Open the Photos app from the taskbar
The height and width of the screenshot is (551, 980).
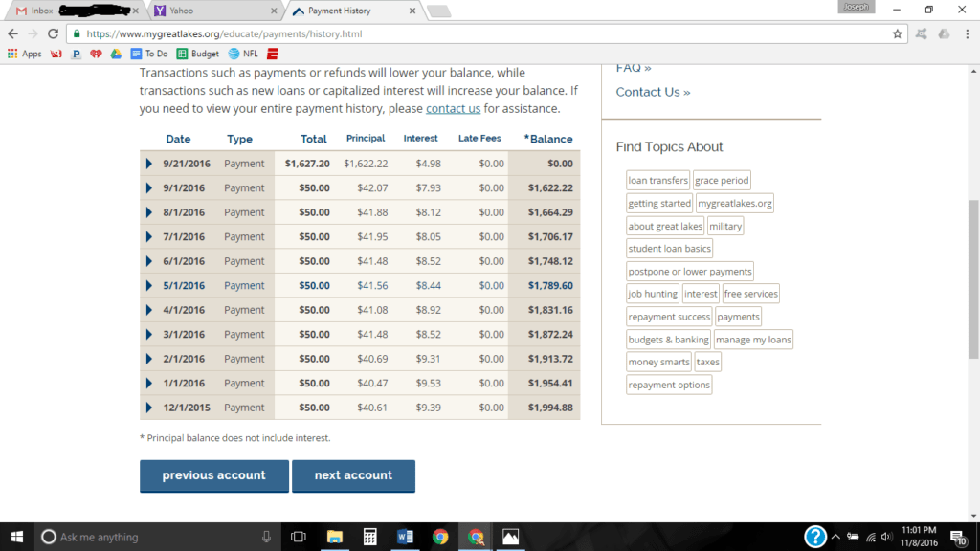[x=510, y=538]
